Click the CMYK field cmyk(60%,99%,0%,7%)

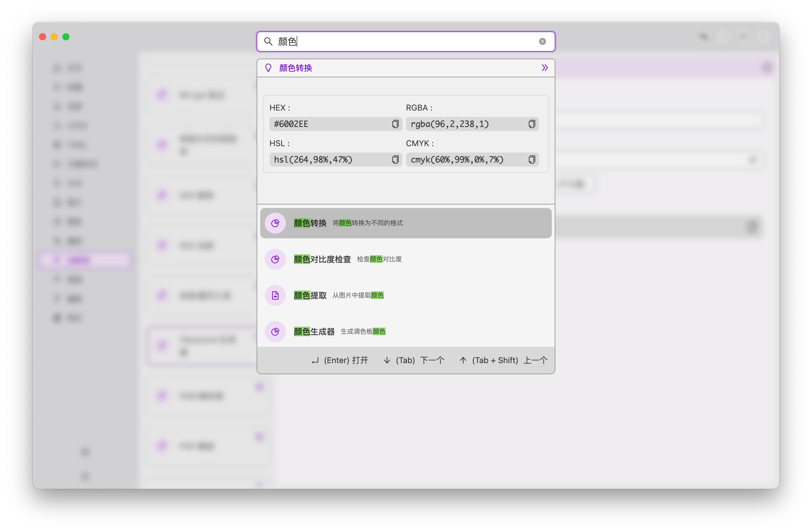[x=472, y=159]
